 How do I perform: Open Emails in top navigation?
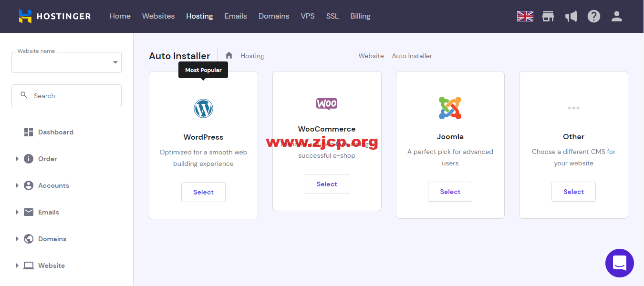point(236,16)
